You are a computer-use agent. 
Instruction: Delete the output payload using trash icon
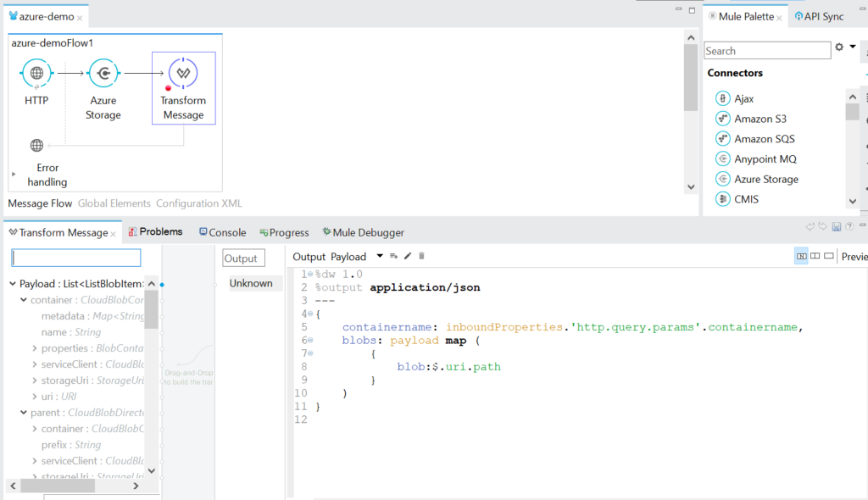point(421,255)
